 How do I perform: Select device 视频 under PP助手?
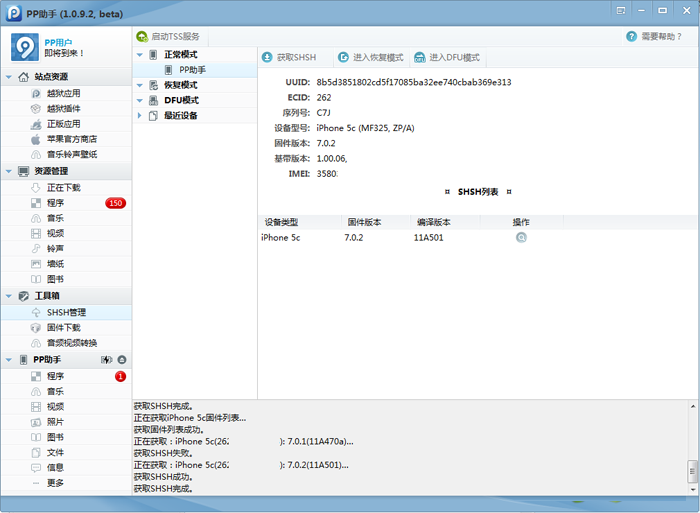55,407
